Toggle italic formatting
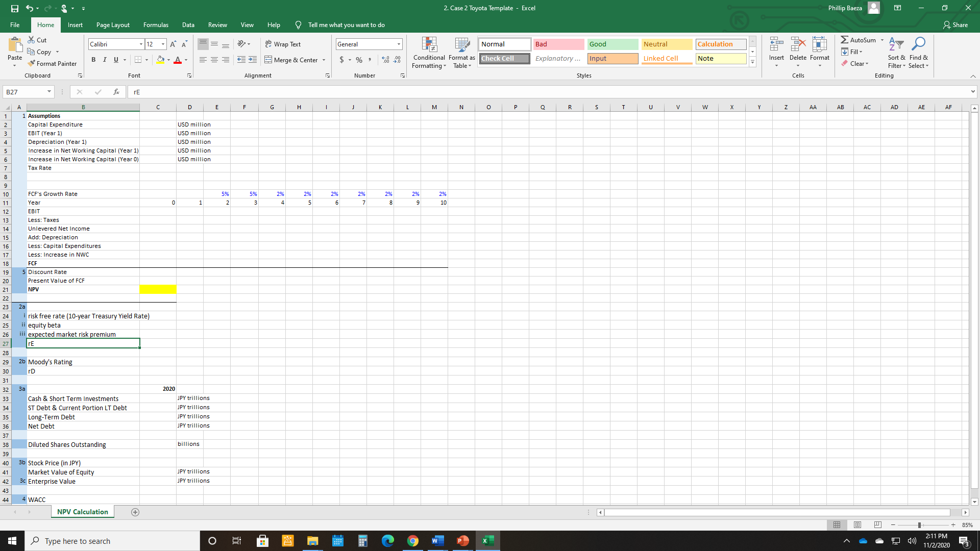 point(105,60)
